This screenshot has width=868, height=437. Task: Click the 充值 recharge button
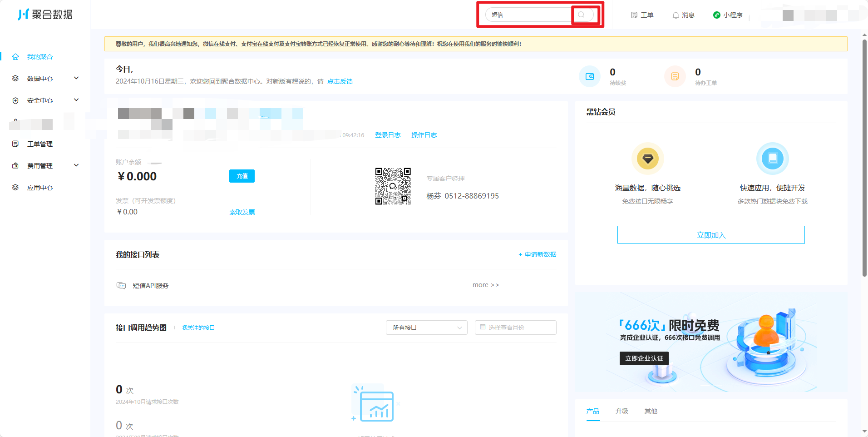[x=242, y=176]
